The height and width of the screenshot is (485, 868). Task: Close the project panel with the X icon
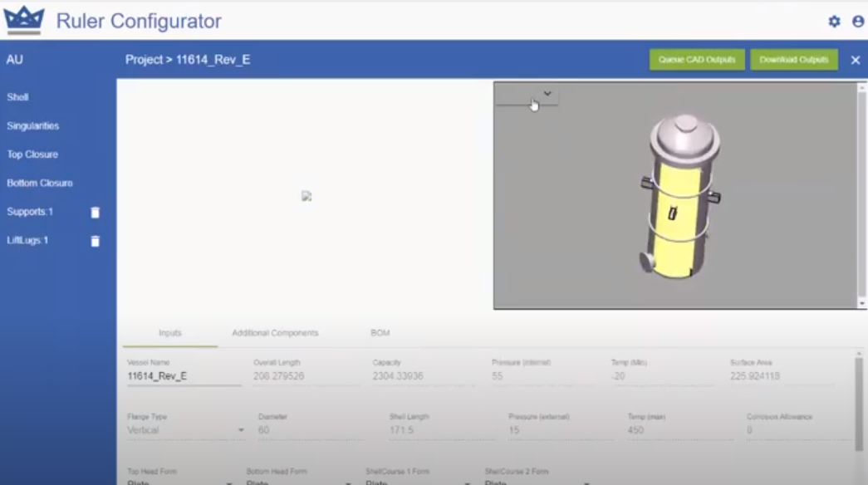click(855, 60)
